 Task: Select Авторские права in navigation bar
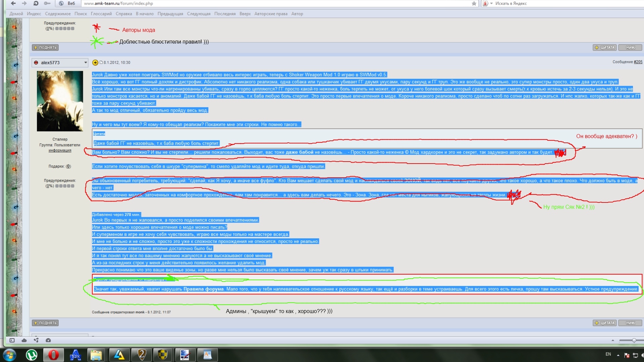pyautogui.click(x=271, y=14)
